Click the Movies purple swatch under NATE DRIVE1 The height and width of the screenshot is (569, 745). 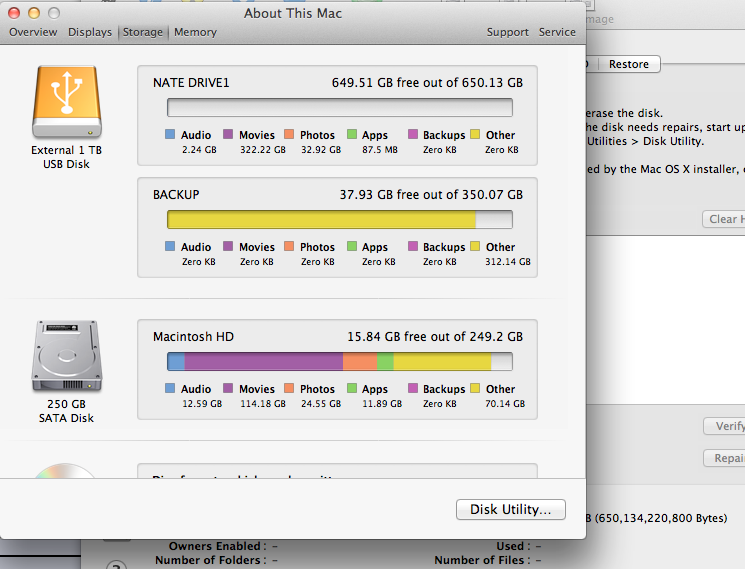pos(228,134)
